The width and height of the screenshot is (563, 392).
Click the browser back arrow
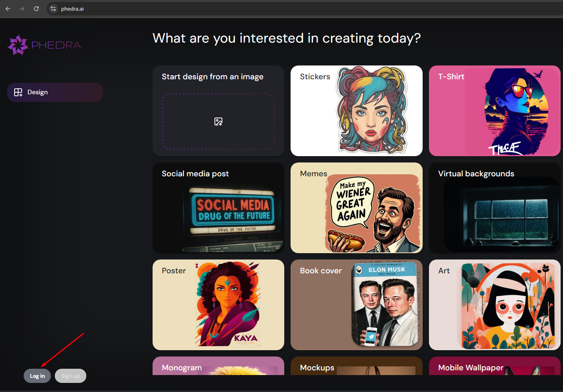(x=8, y=9)
